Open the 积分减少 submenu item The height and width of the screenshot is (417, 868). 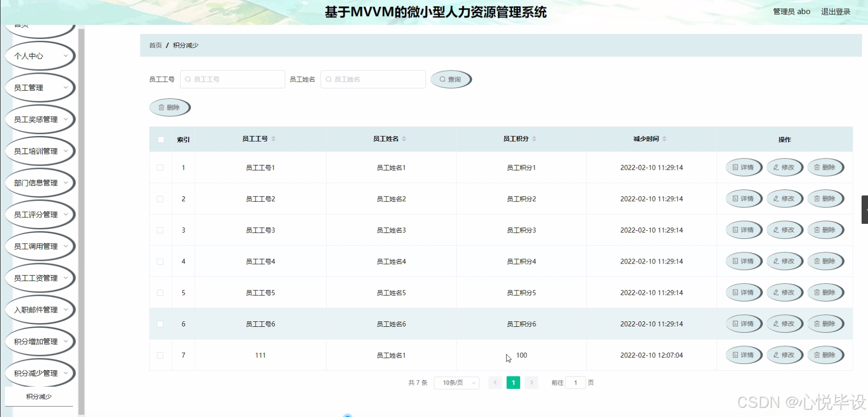[x=39, y=396]
